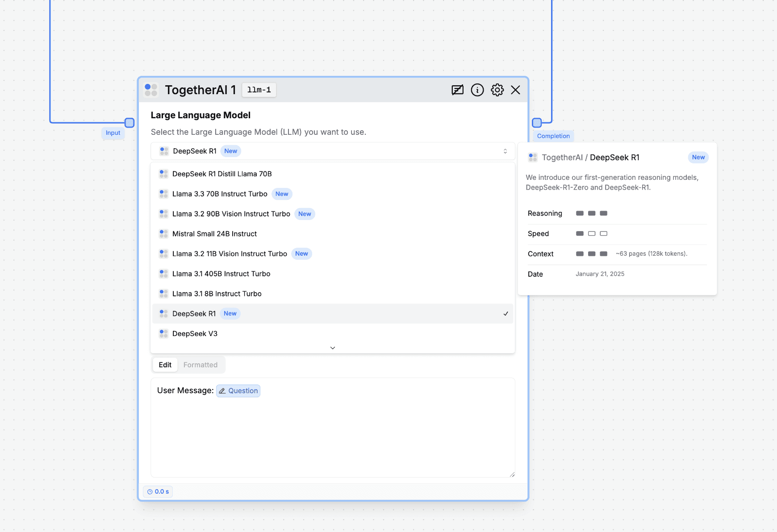Image resolution: width=777 pixels, height=532 pixels.
Task: Select DeepSeek R1 Distill Llama 70B
Action: click(333, 174)
